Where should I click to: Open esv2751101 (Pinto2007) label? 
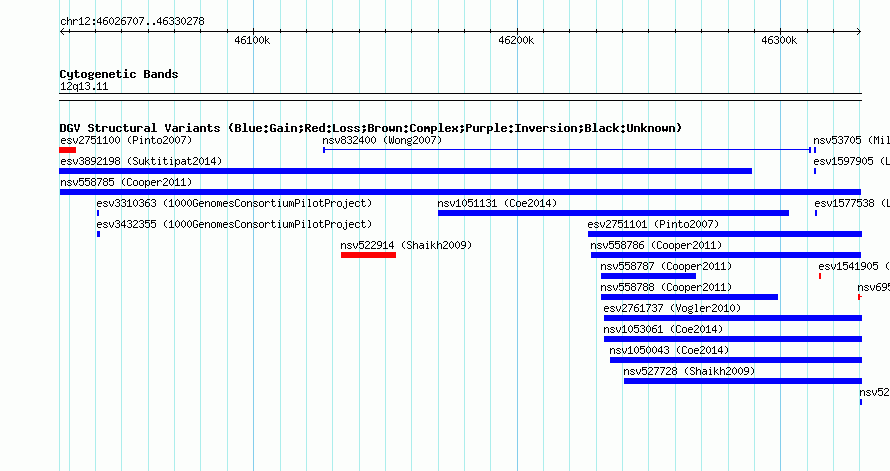click(653, 224)
